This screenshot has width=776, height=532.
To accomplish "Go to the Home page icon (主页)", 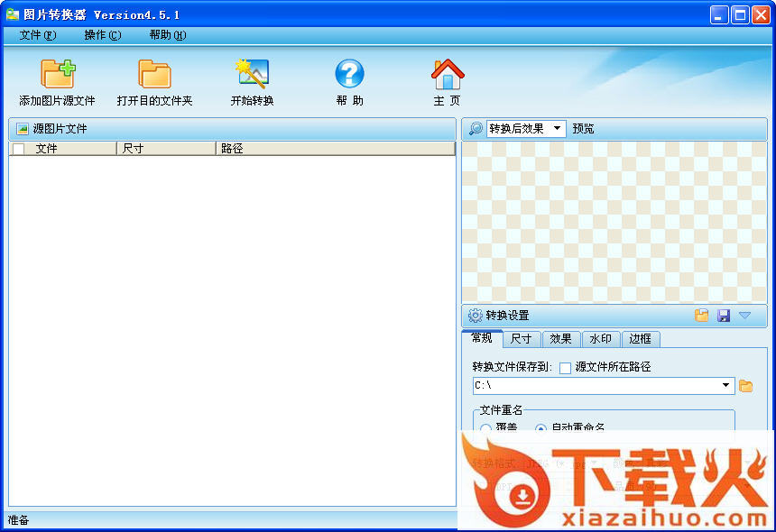I will [448, 74].
